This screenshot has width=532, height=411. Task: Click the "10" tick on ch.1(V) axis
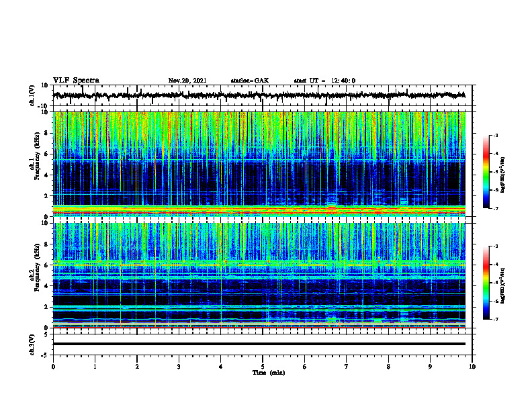click(x=45, y=85)
